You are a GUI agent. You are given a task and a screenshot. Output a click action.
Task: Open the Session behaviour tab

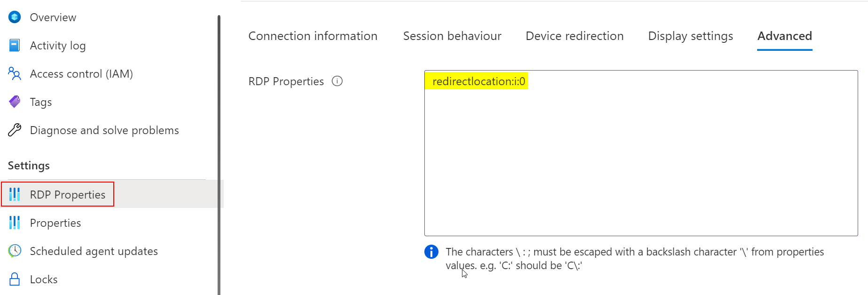452,36
